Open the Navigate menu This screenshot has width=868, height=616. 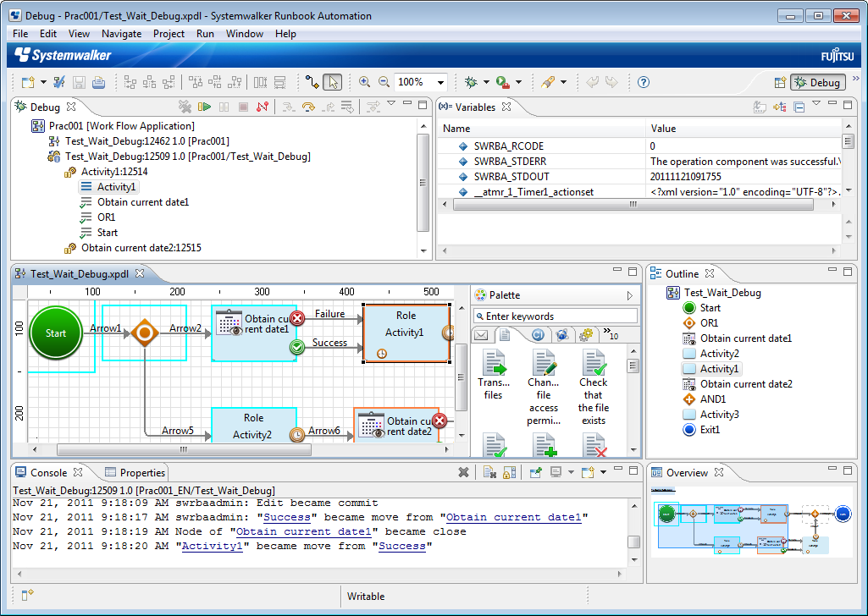[x=122, y=34]
